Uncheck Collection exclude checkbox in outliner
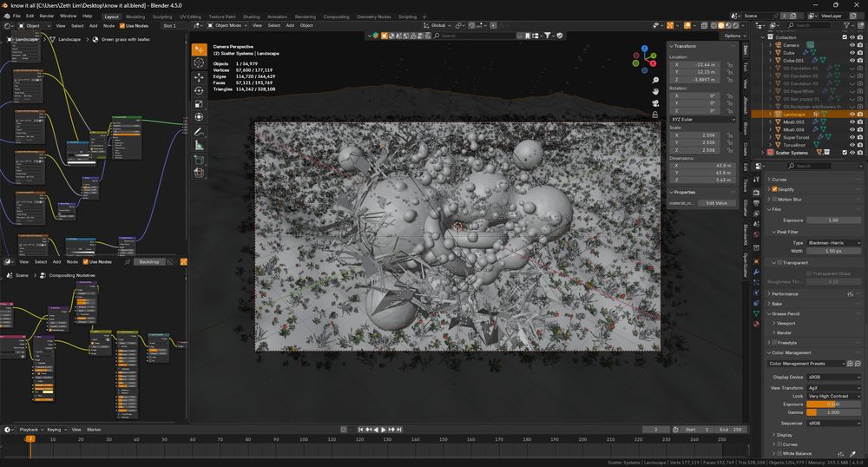Viewport: 868px width, 467px height. coord(845,37)
